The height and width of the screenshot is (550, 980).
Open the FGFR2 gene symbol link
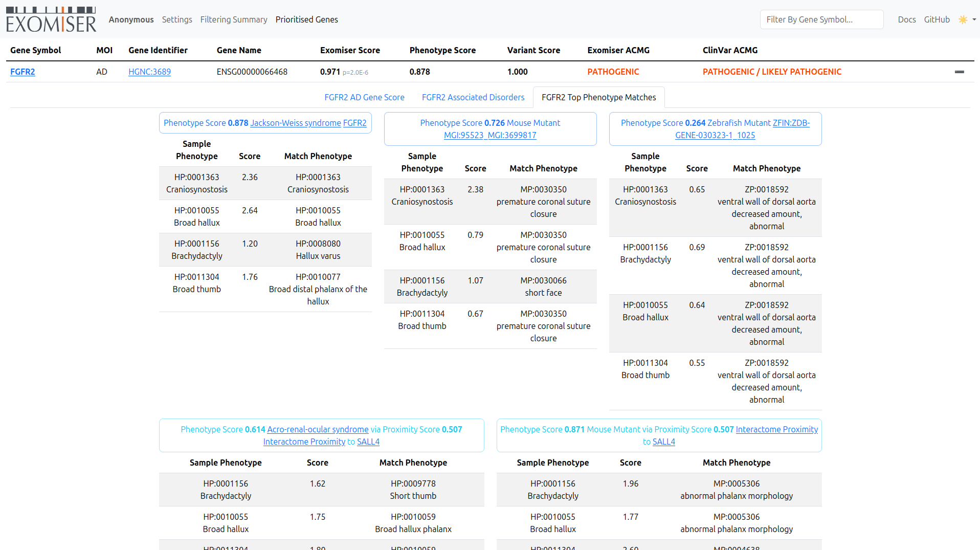click(23, 72)
